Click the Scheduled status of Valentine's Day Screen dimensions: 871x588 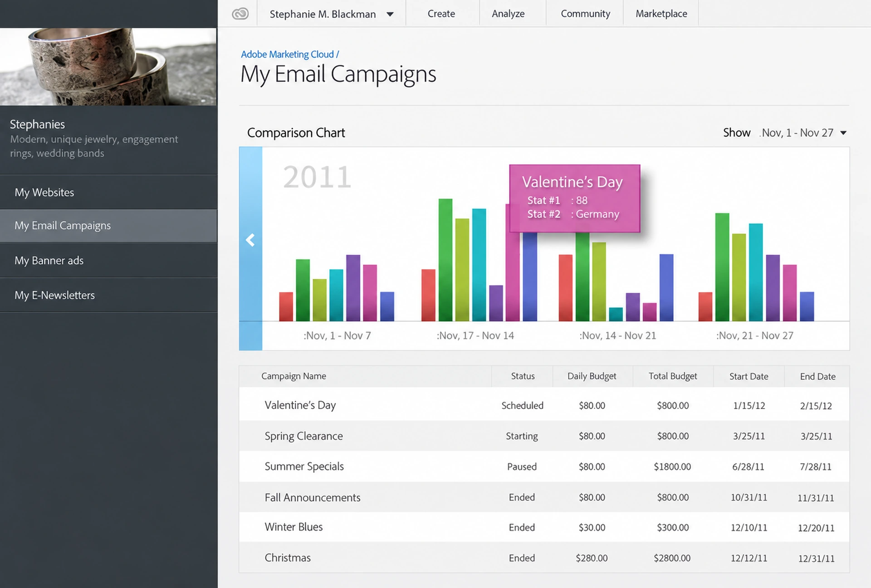[522, 405]
